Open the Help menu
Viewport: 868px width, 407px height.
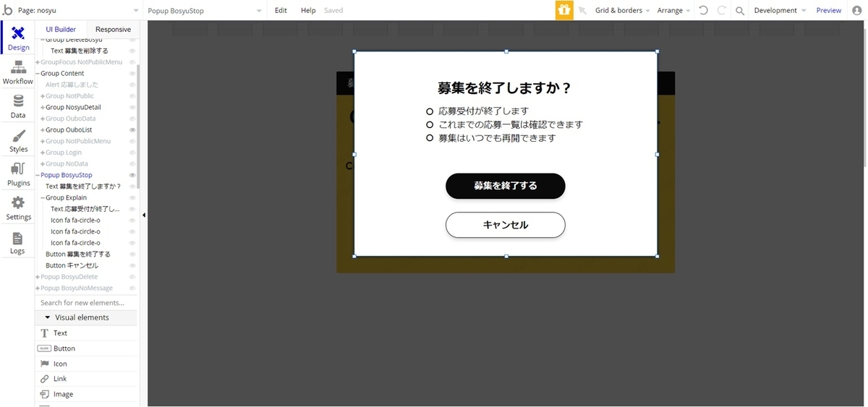click(308, 10)
